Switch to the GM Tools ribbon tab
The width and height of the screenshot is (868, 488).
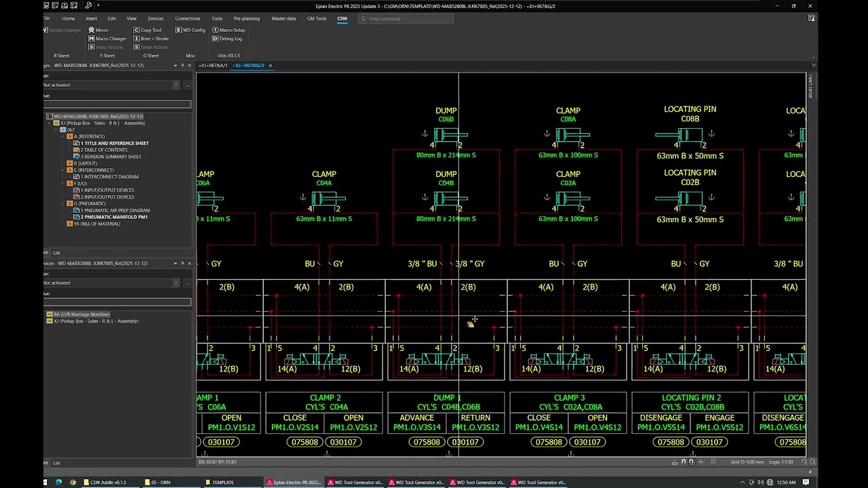[x=317, y=19]
